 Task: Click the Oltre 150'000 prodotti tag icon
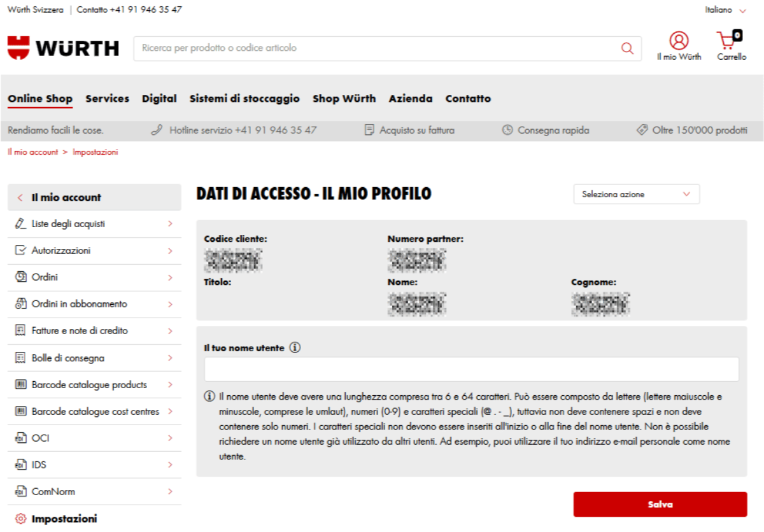click(x=642, y=130)
